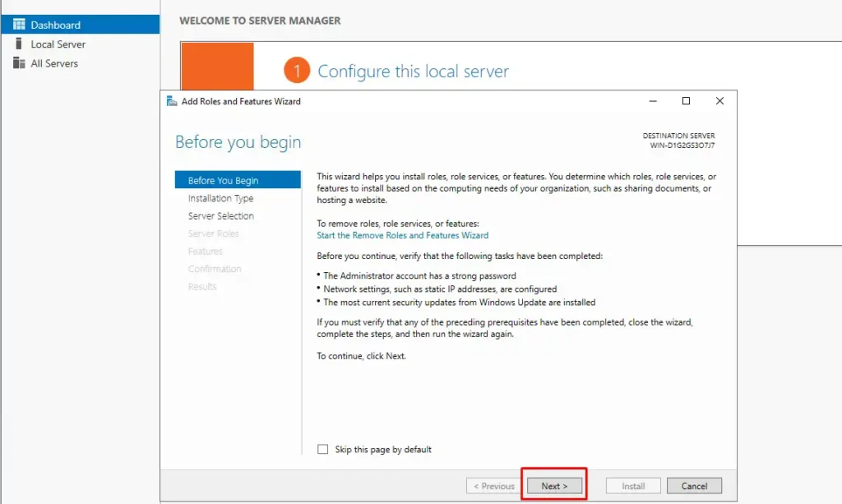This screenshot has width=842, height=504.
Task: Click the 'DESTINATION SERVER' label
Action: point(678,136)
